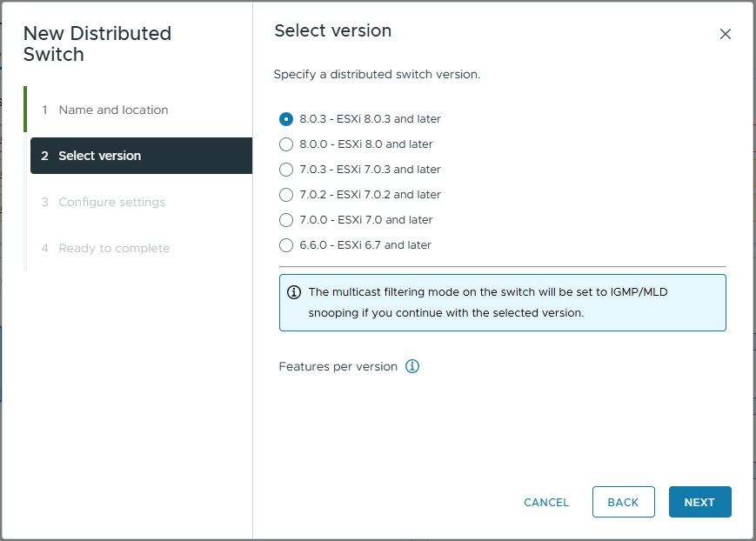
Task: Choose 8.0.0 - ESXi 8.0 and later
Action: [x=286, y=144]
